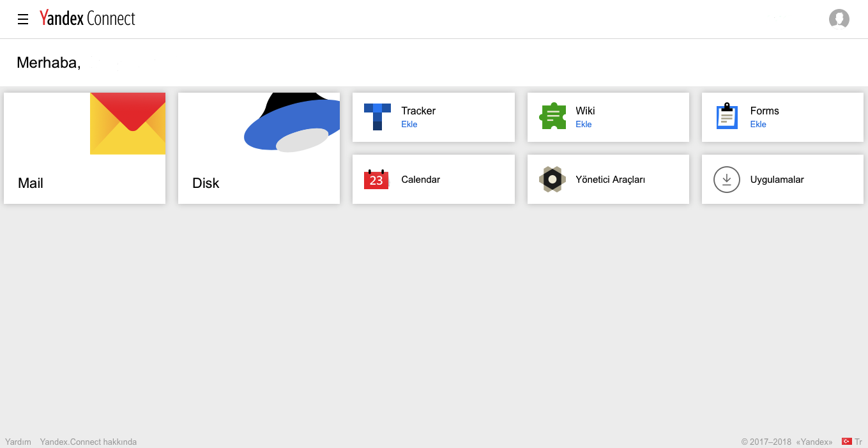Click the Forms clipboard icon
The image size is (868, 448).
pyautogui.click(x=727, y=116)
